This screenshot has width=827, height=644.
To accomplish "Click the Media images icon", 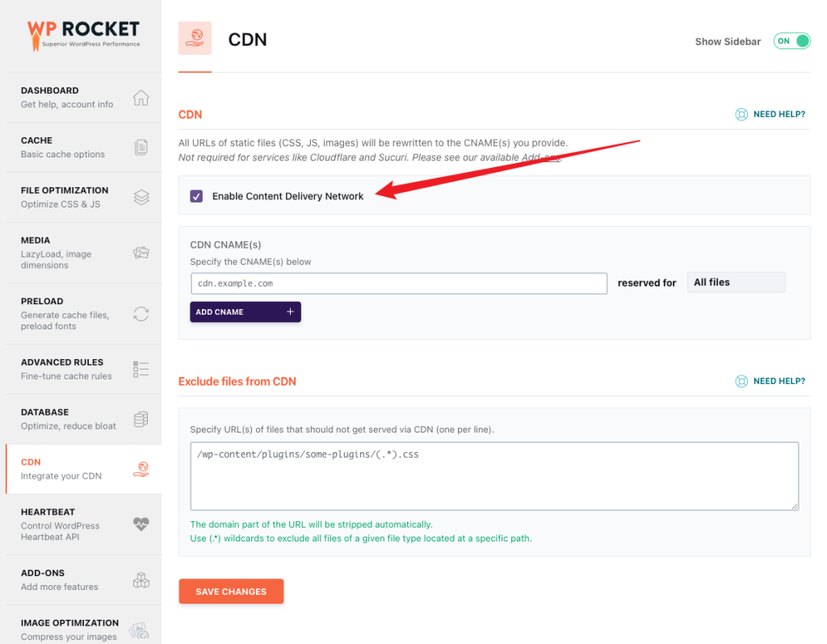I will 141,253.
